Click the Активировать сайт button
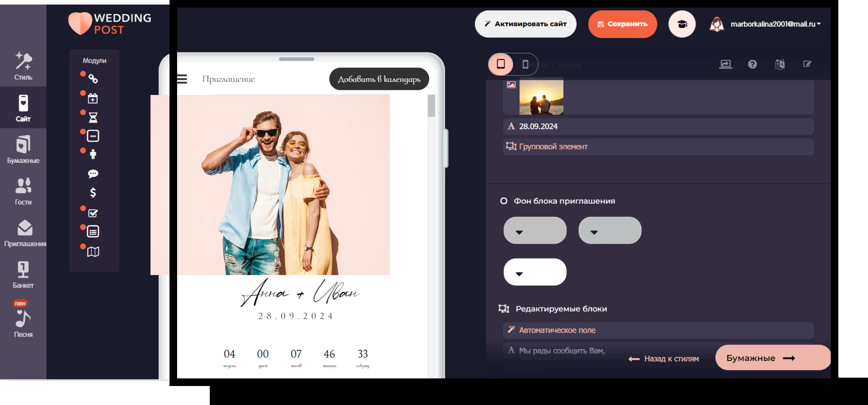 coord(526,24)
